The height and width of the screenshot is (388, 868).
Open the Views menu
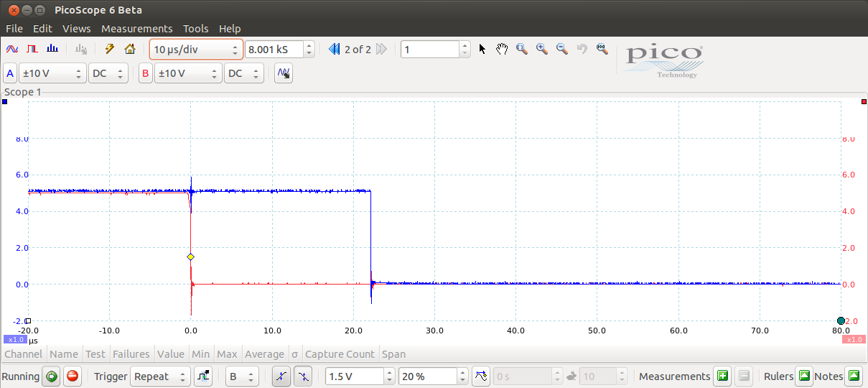pyautogui.click(x=77, y=29)
